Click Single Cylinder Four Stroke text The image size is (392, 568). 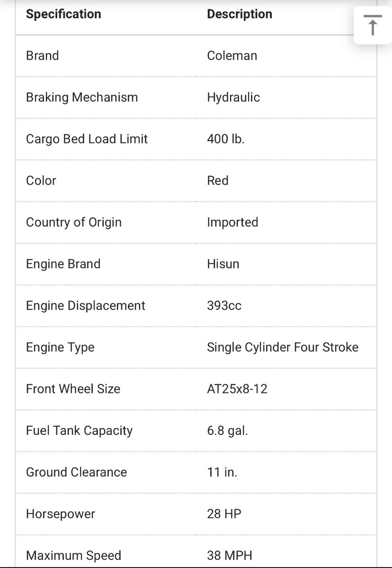283,347
